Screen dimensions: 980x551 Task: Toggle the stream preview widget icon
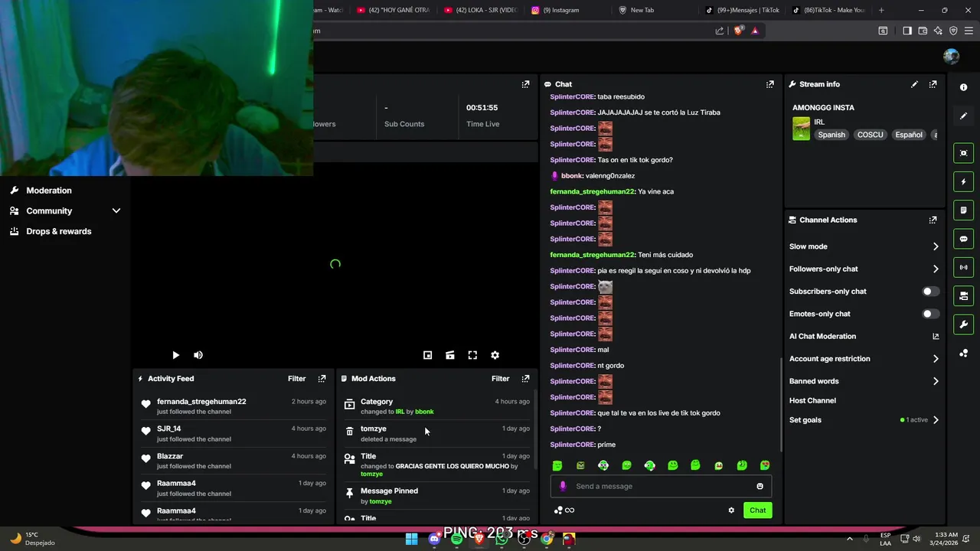pyautogui.click(x=963, y=153)
